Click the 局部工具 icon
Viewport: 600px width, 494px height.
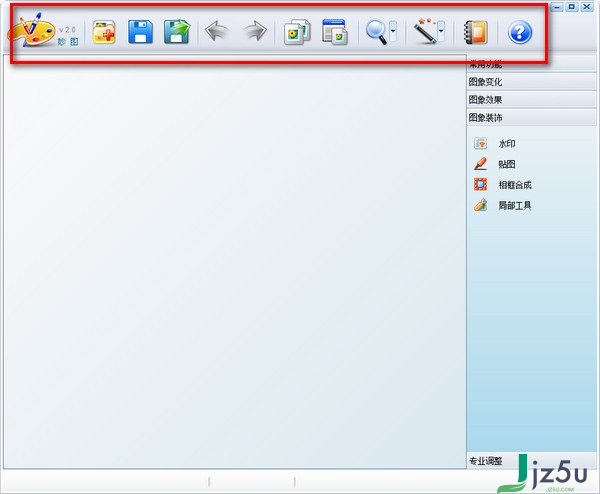[480, 205]
